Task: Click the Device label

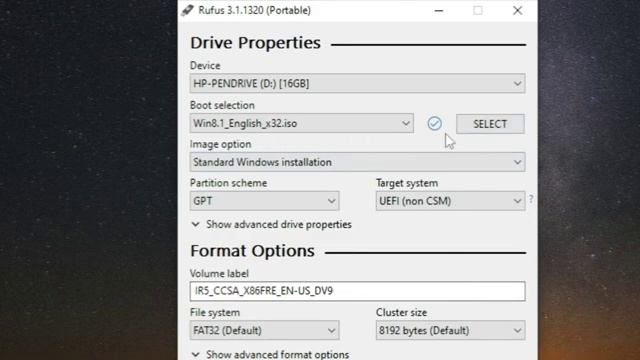Action: (205, 66)
